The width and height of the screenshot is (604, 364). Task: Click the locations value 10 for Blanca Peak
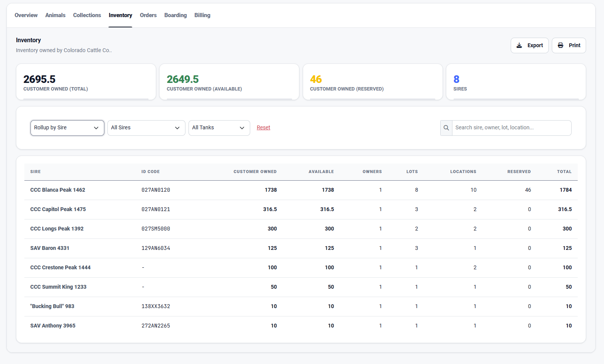(473, 190)
